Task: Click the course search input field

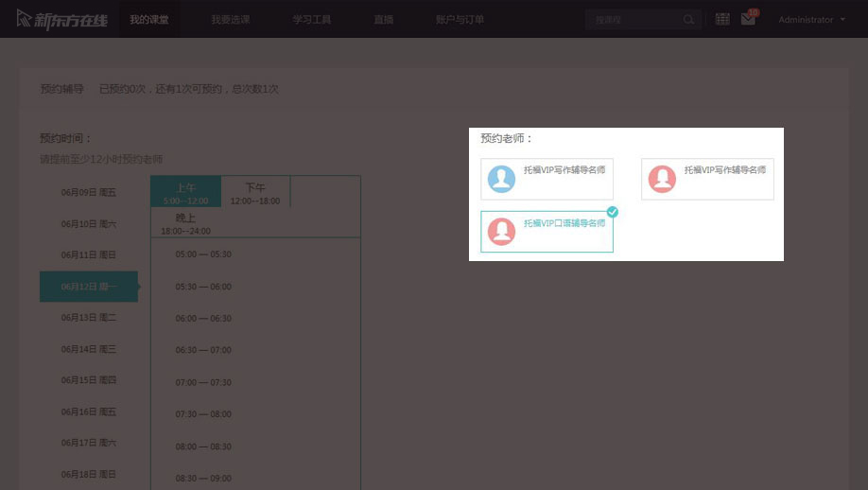Action: tap(634, 19)
